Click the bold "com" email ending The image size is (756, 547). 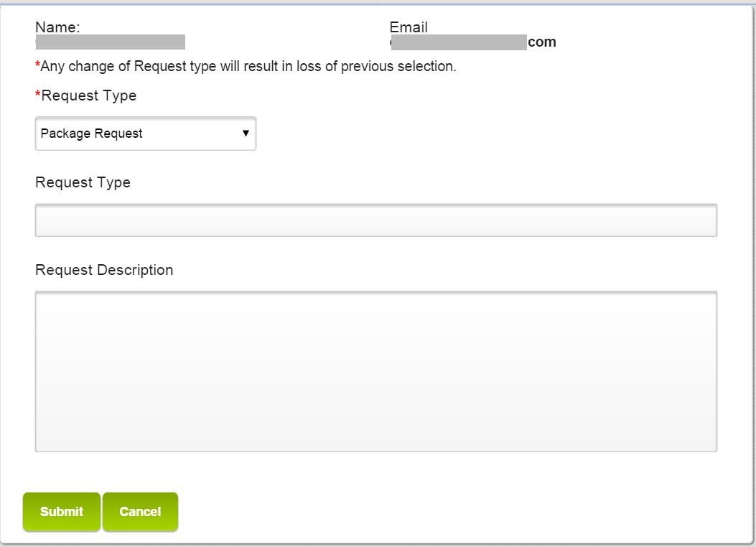[542, 42]
